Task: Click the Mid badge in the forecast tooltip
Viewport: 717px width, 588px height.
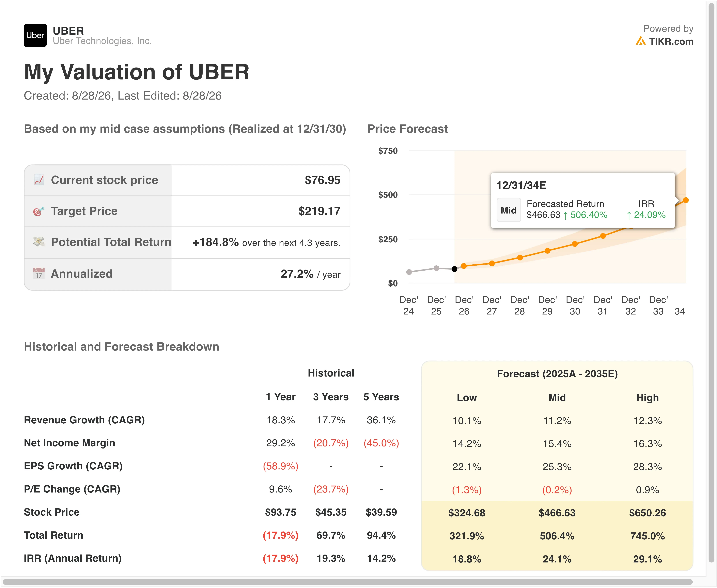Action: 509,210
